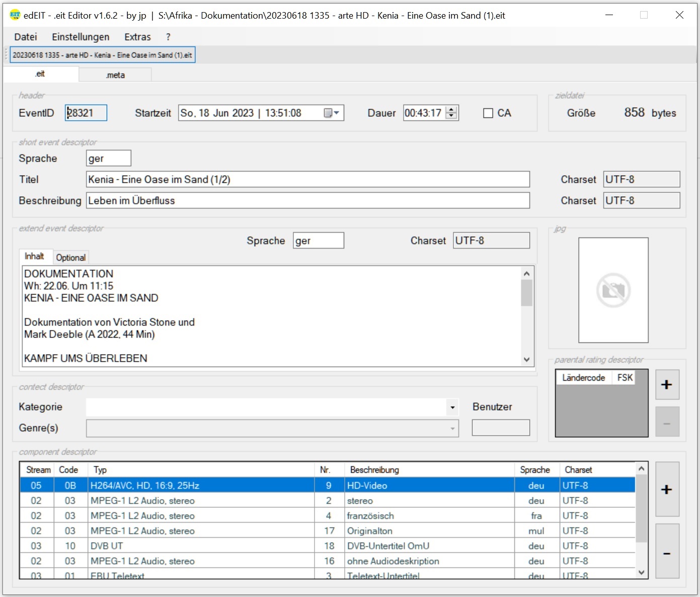Open the Startzeit date picker dropdown arrow
This screenshot has height=597, width=700.
(x=337, y=113)
